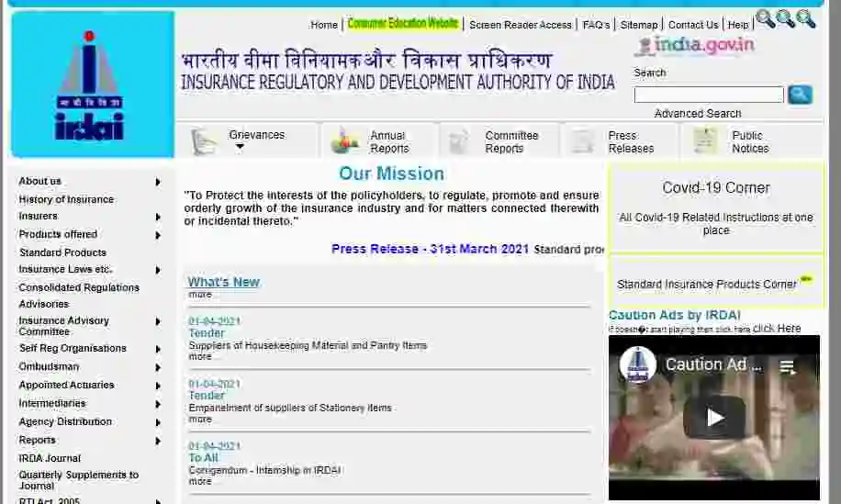Click more under What's New heading

pyautogui.click(x=200, y=295)
